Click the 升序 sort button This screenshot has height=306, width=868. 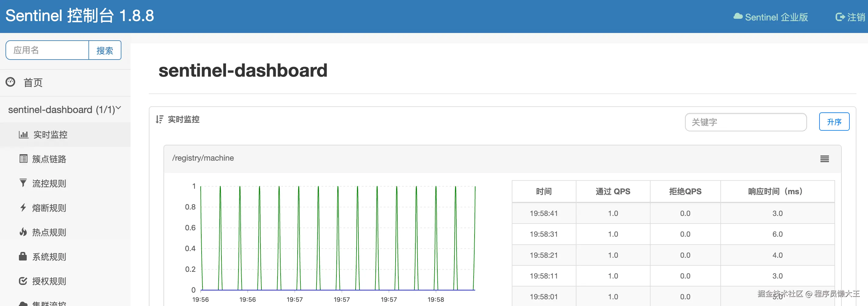pyautogui.click(x=834, y=122)
